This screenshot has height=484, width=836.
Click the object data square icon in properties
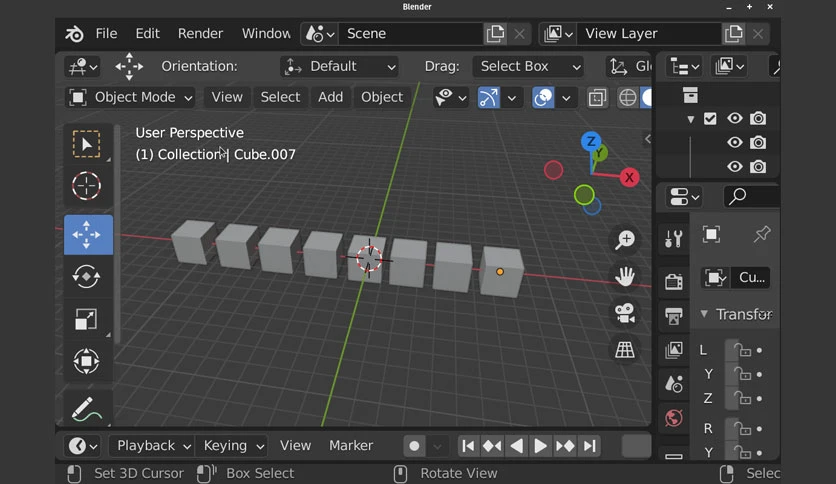click(x=711, y=235)
